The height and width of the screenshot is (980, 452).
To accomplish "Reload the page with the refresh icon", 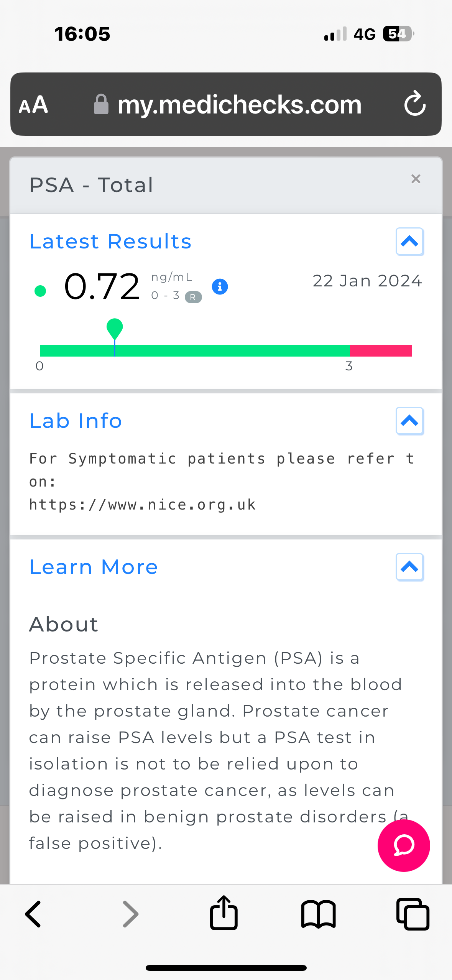I will click(415, 104).
